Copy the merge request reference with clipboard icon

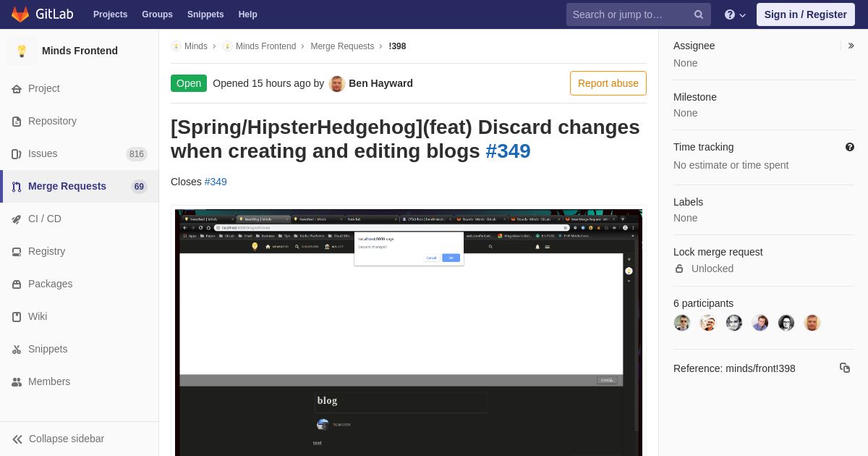[845, 368]
